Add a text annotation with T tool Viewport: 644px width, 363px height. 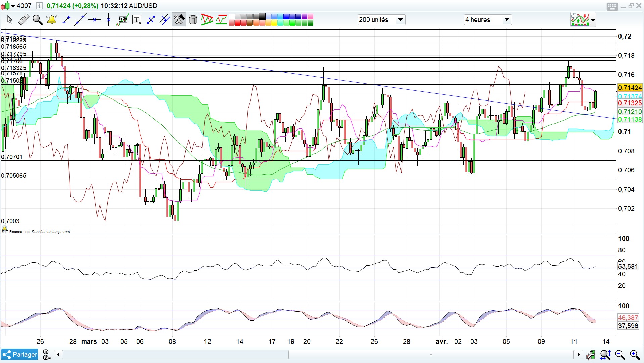tap(137, 20)
